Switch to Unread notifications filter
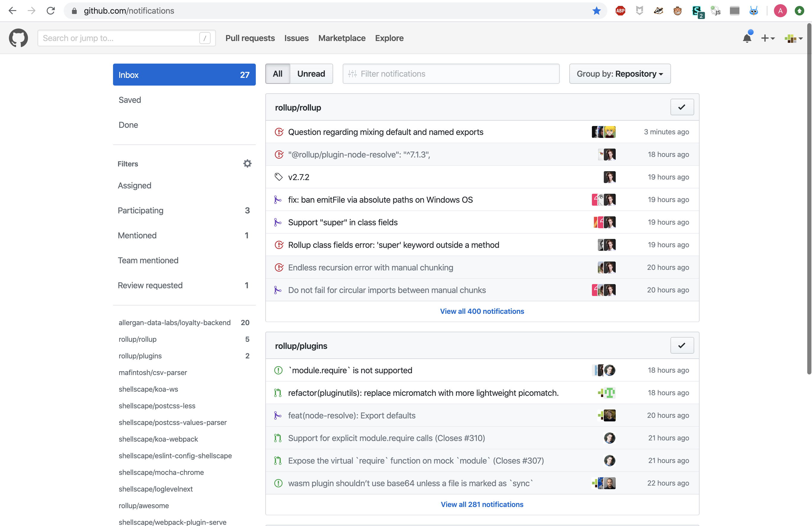Viewport: 812px width, 526px height. pyautogui.click(x=311, y=74)
